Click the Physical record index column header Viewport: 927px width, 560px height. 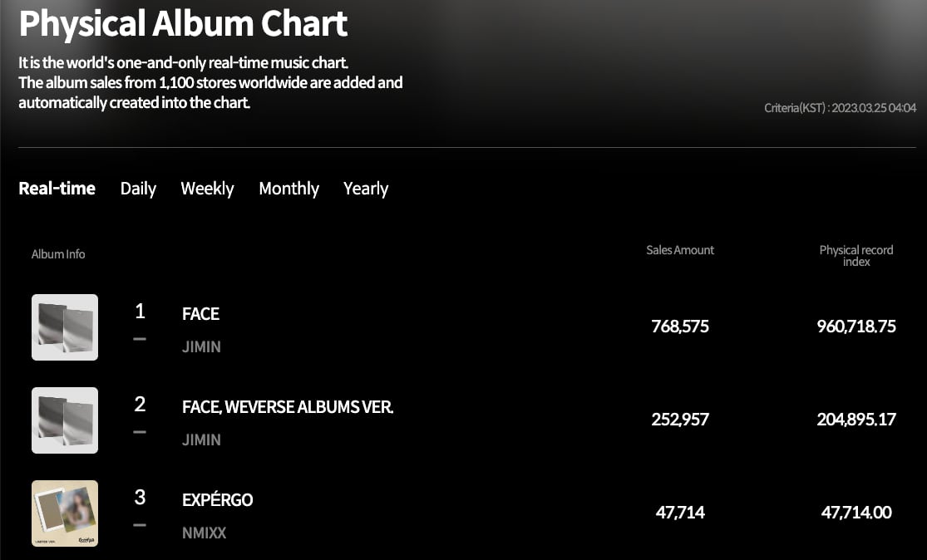click(x=856, y=255)
